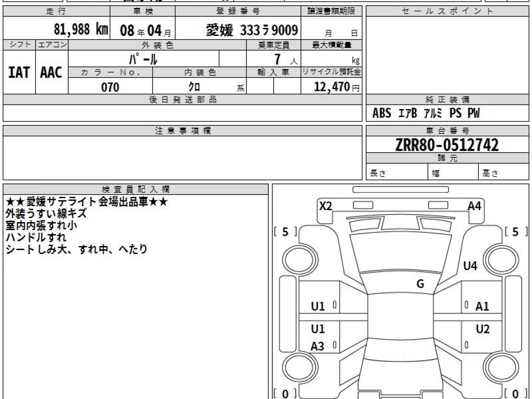
Task: Select the AAC air conditioner value
Action: point(51,72)
